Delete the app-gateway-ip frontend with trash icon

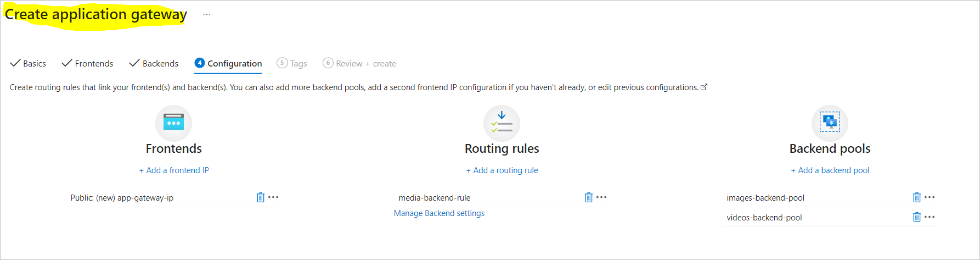click(x=261, y=197)
